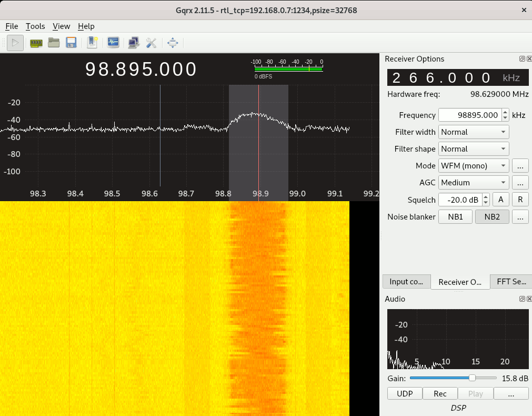Toggle the NB1 noise blanker
Screen dimensions: 532x416
[x=455, y=216]
